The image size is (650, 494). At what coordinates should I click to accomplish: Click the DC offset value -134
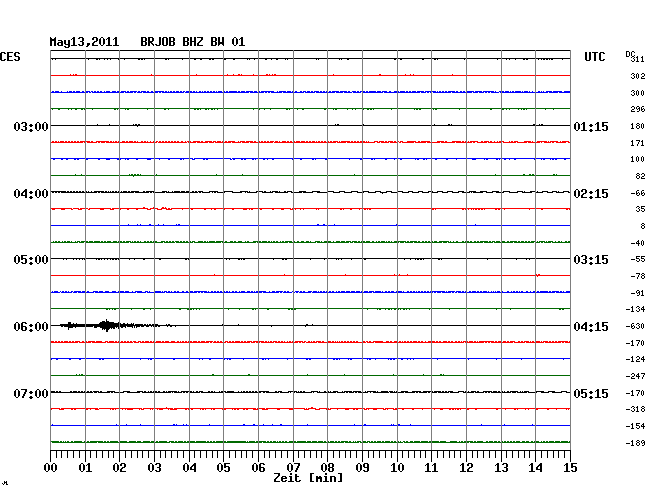(x=635, y=309)
